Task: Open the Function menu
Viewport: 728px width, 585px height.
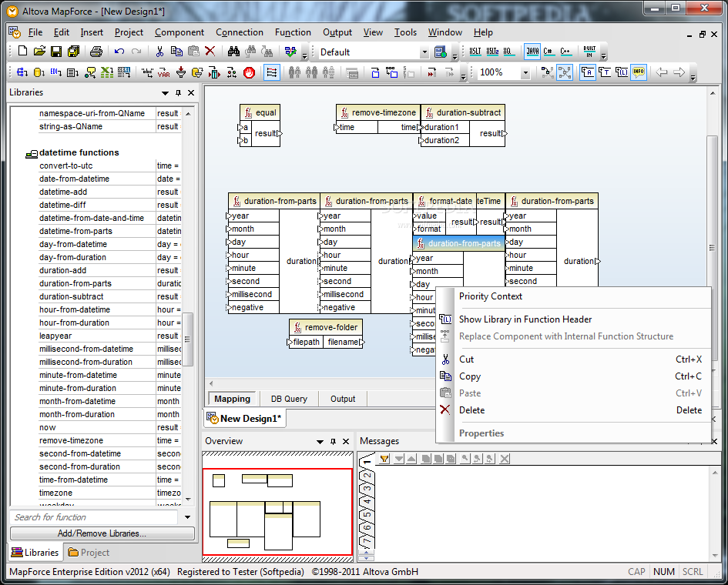Action: point(293,32)
